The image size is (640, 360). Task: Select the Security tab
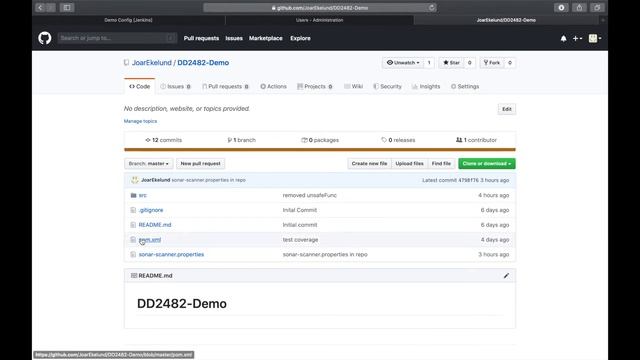click(x=387, y=87)
